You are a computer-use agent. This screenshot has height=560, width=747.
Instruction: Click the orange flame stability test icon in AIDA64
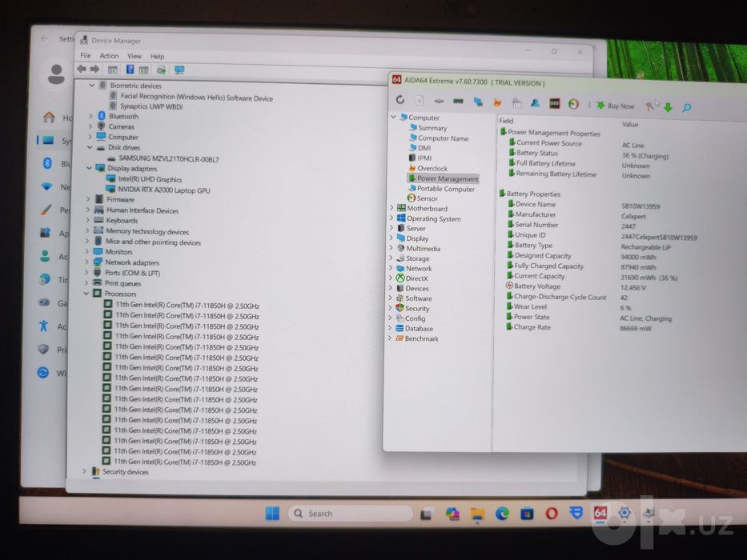497,102
